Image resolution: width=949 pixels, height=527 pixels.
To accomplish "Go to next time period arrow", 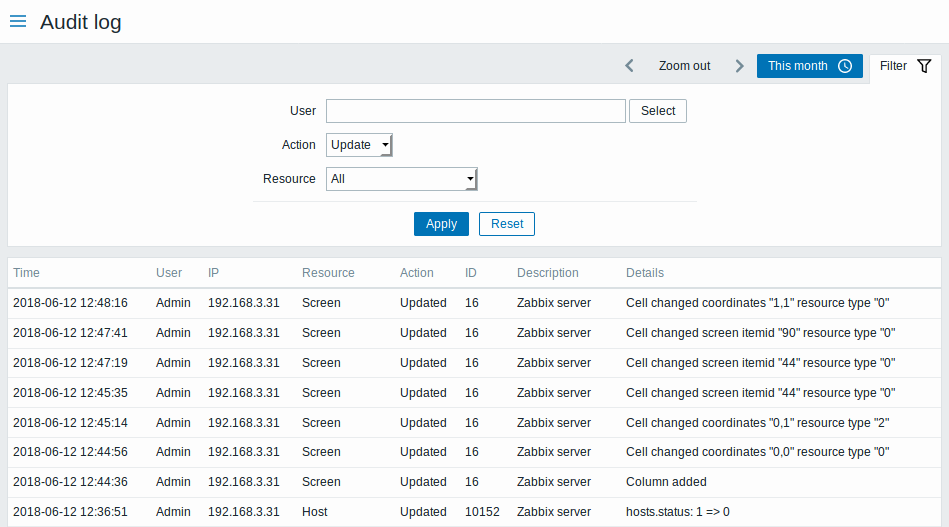I will tap(739, 66).
